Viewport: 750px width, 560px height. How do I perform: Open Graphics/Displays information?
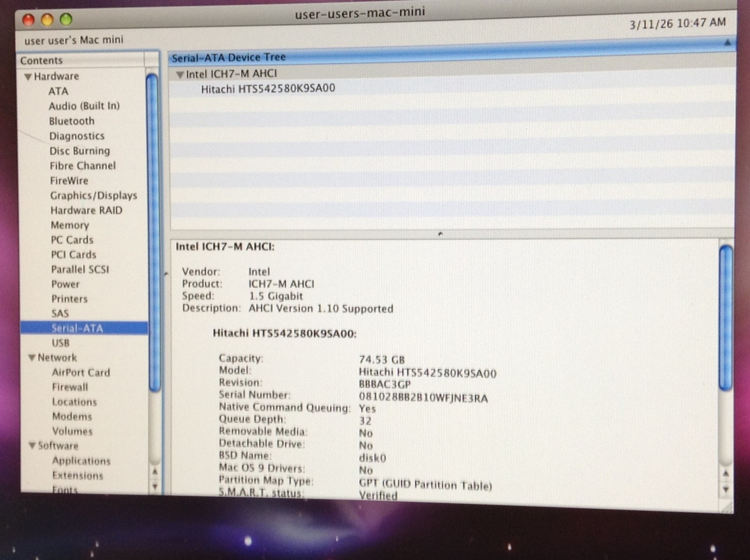click(x=94, y=195)
